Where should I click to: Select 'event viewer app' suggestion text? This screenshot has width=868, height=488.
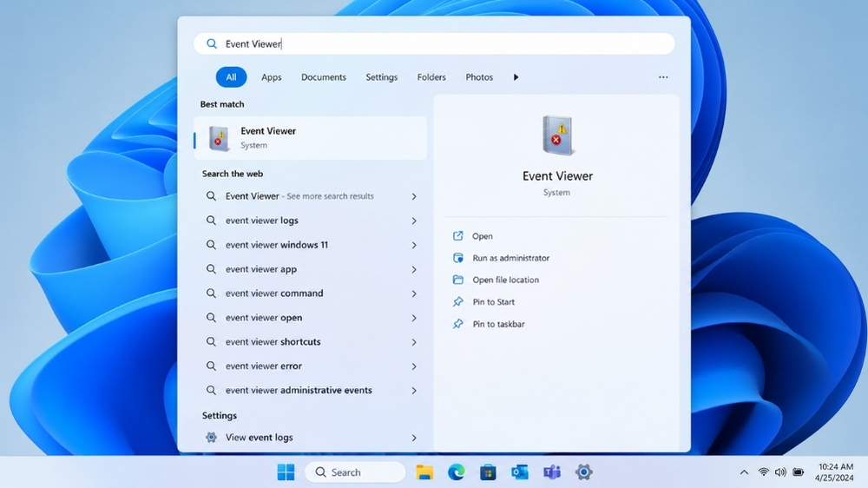pos(260,269)
